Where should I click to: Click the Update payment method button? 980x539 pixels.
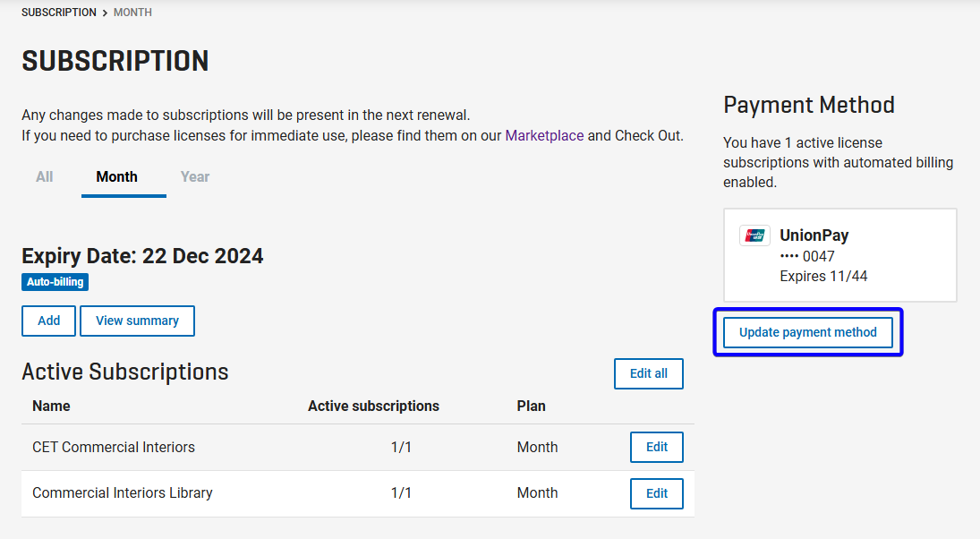[x=807, y=333]
